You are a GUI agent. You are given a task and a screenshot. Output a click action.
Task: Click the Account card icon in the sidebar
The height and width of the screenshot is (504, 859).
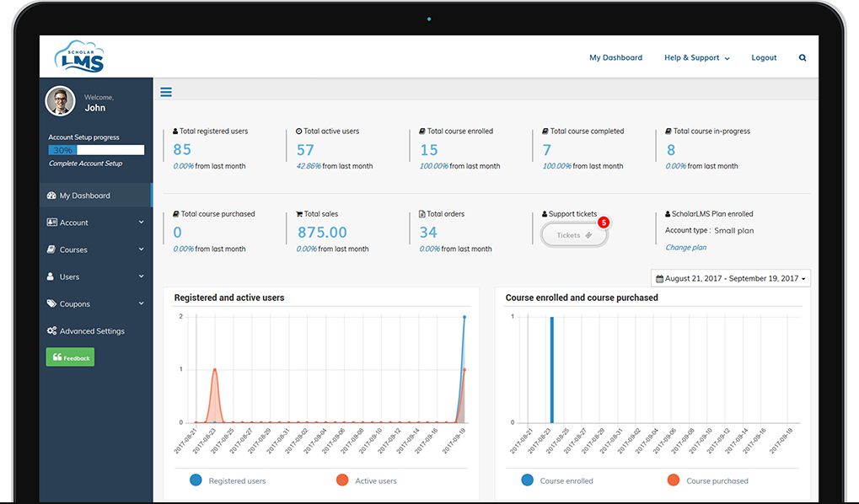[x=51, y=223]
